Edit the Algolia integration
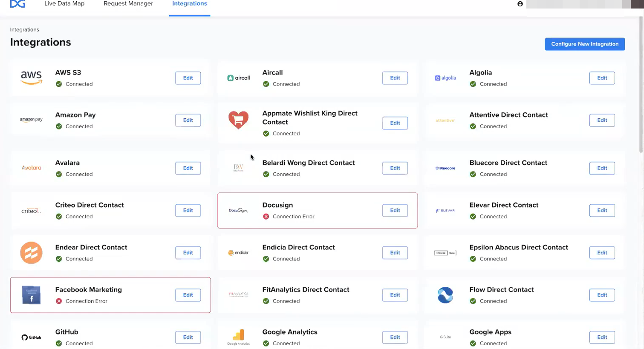644x349 pixels. pos(602,78)
